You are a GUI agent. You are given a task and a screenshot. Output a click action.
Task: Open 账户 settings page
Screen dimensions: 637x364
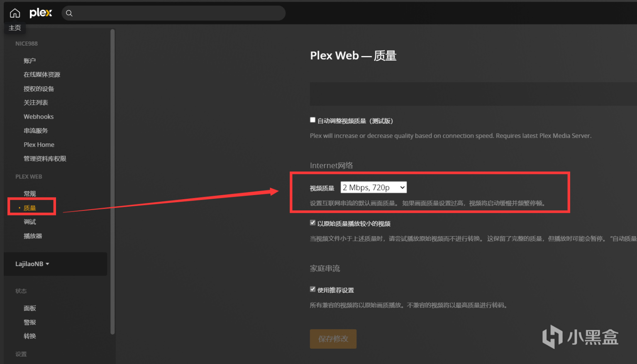click(29, 61)
